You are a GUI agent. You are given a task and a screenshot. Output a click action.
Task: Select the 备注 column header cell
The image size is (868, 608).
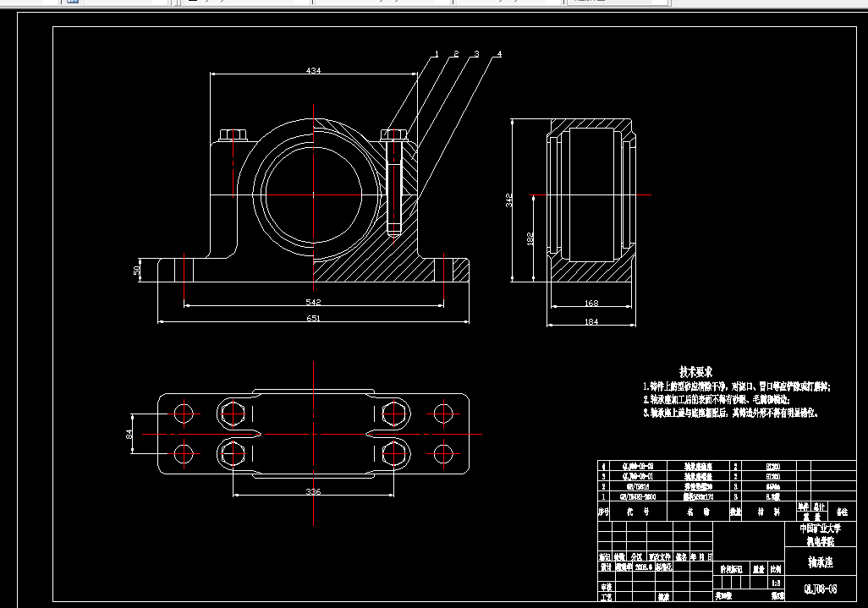point(842,512)
